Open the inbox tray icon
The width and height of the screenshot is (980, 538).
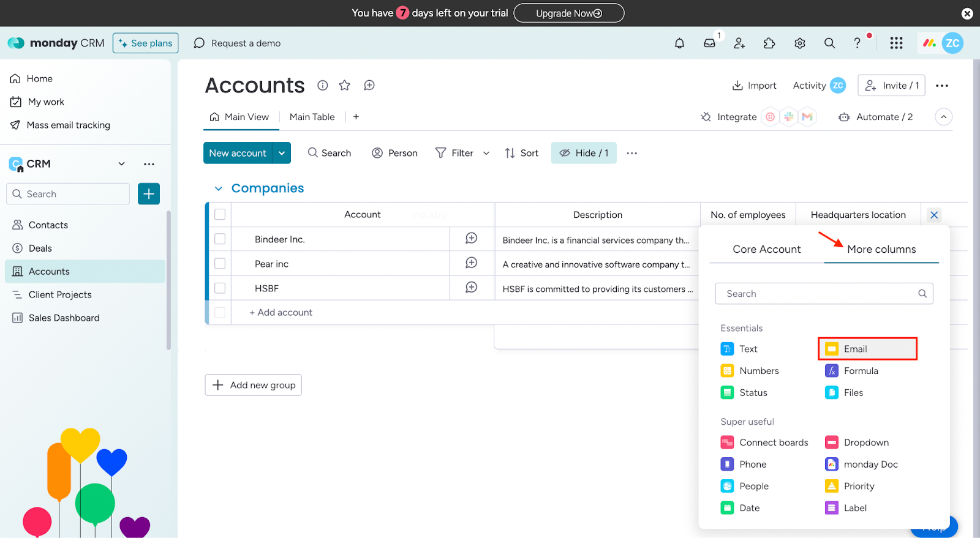coord(709,43)
